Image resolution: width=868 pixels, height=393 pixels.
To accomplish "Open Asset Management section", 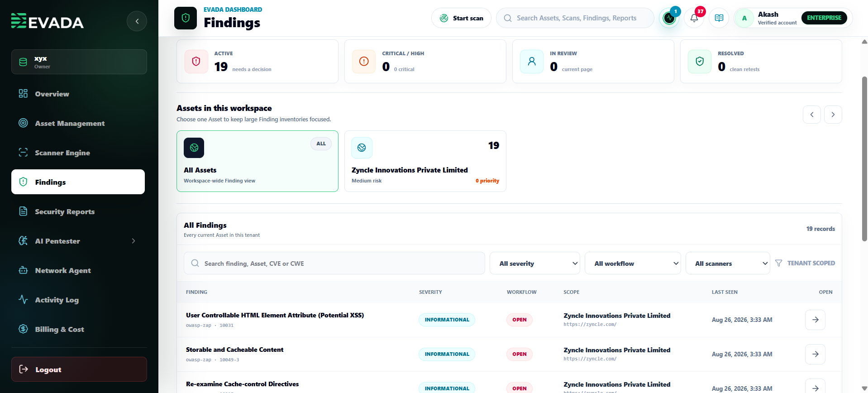I will [78, 123].
